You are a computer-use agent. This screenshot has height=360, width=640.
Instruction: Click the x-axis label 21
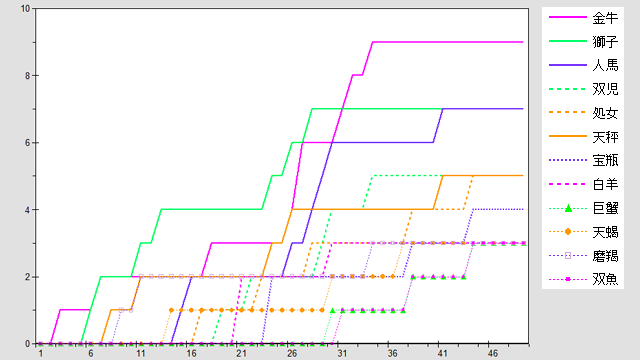point(241,353)
